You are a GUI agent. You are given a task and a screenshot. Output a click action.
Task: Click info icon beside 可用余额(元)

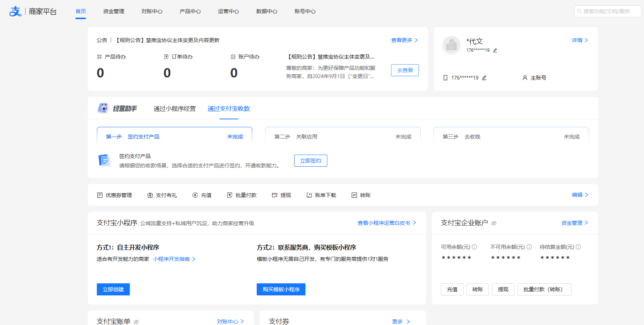tap(474, 247)
